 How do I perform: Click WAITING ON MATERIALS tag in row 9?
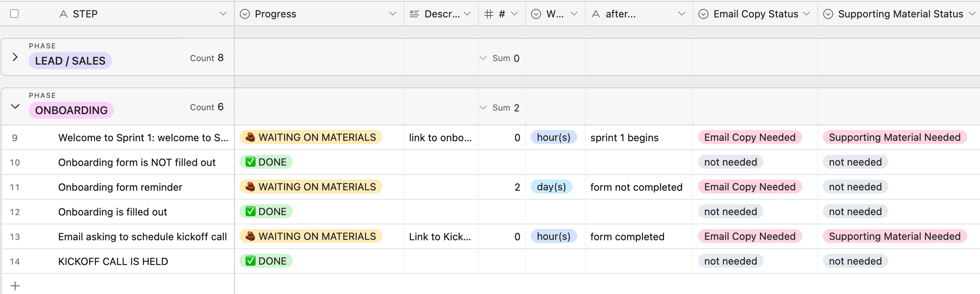point(311,137)
